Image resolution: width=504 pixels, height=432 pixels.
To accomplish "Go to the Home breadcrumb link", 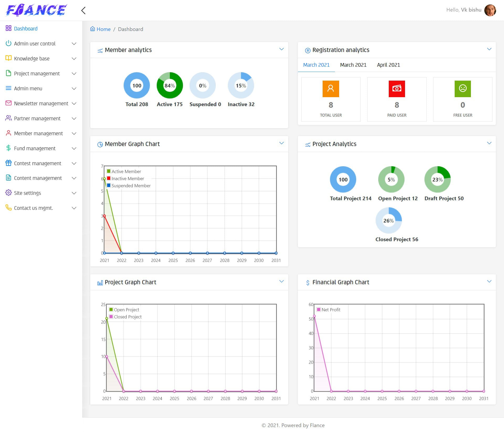I will [x=103, y=29].
